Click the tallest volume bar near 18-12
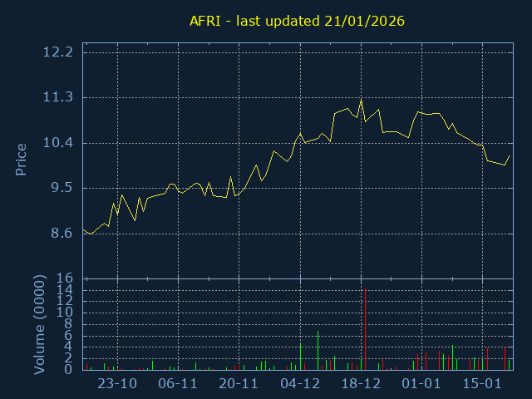 tap(363, 328)
